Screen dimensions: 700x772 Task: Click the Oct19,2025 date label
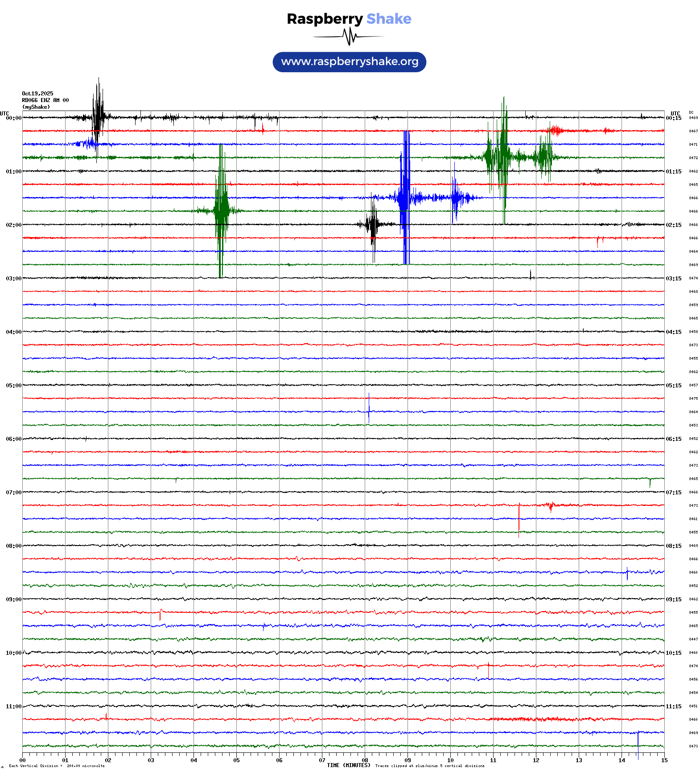tap(37, 94)
